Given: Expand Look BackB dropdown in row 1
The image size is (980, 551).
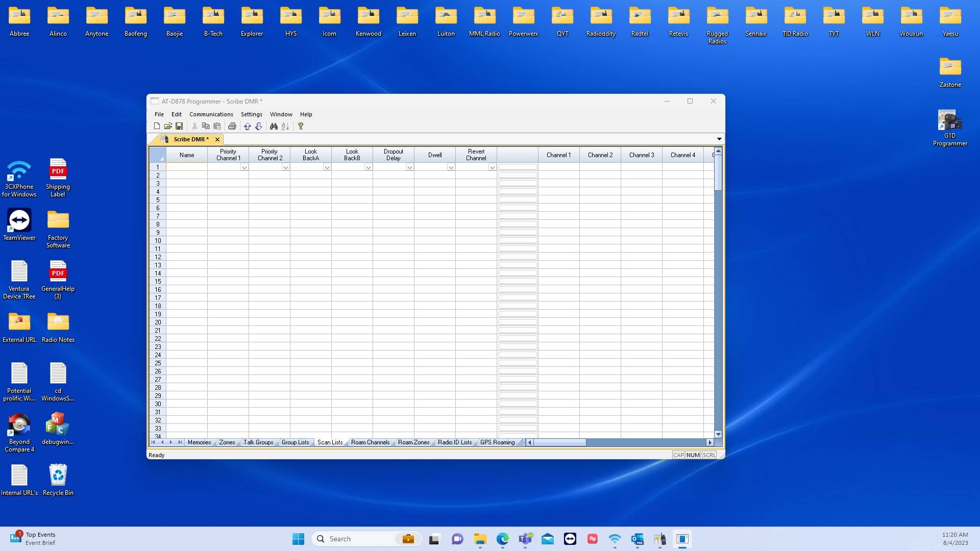Looking at the screenshot, I should click(x=369, y=167).
